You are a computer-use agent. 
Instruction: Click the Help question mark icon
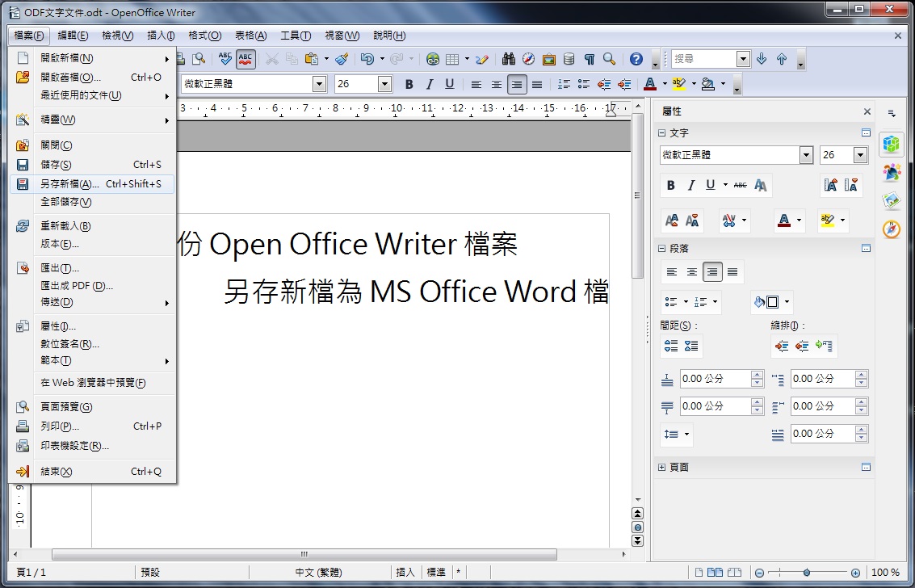coord(636,59)
